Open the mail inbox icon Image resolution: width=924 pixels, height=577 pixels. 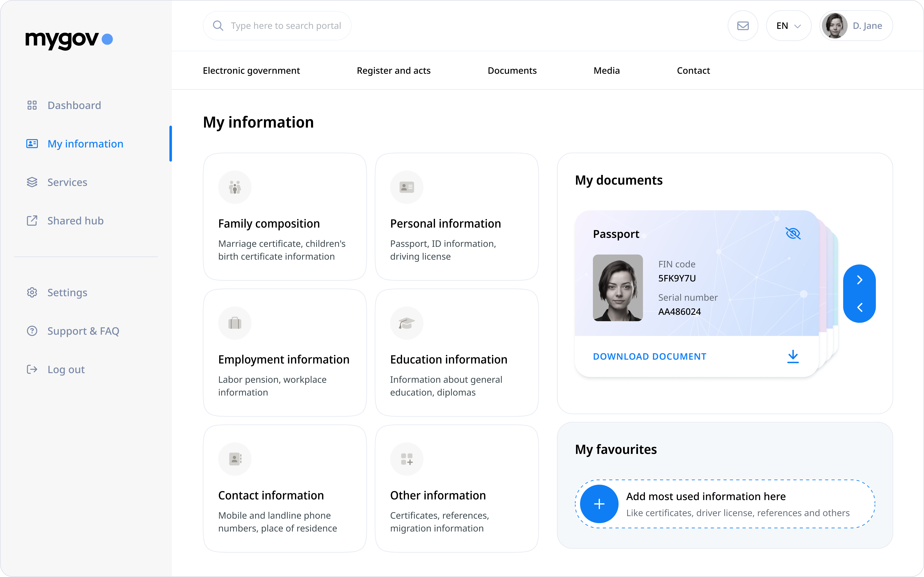(x=743, y=26)
